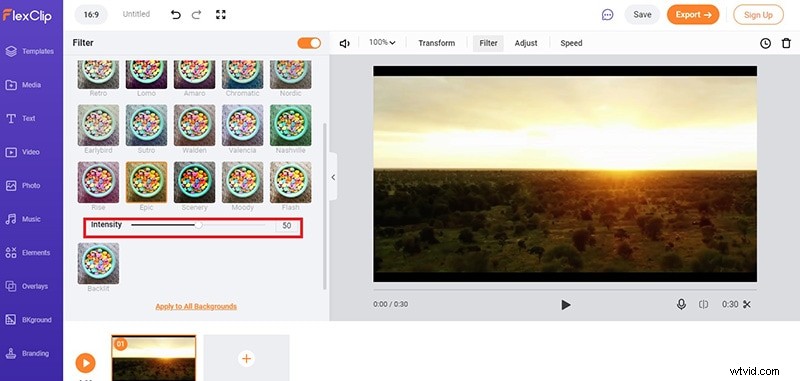Apply the Nashville filter

pos(290,125)
